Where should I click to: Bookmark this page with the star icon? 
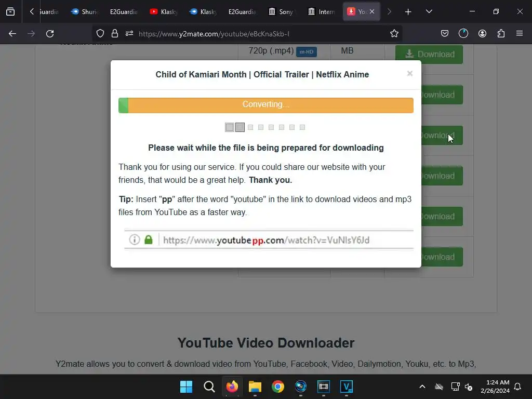(394, 33)
